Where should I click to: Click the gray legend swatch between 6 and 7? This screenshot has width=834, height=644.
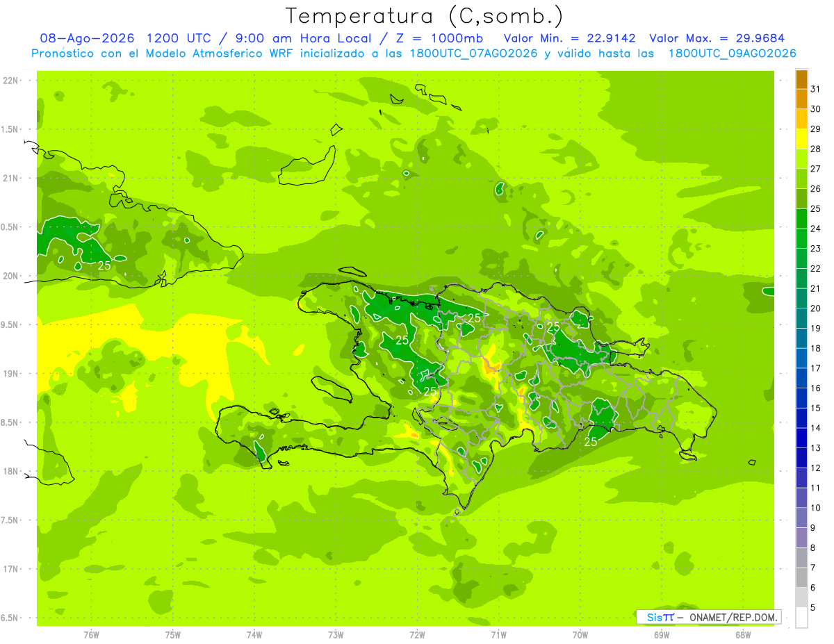pos(801,577)
